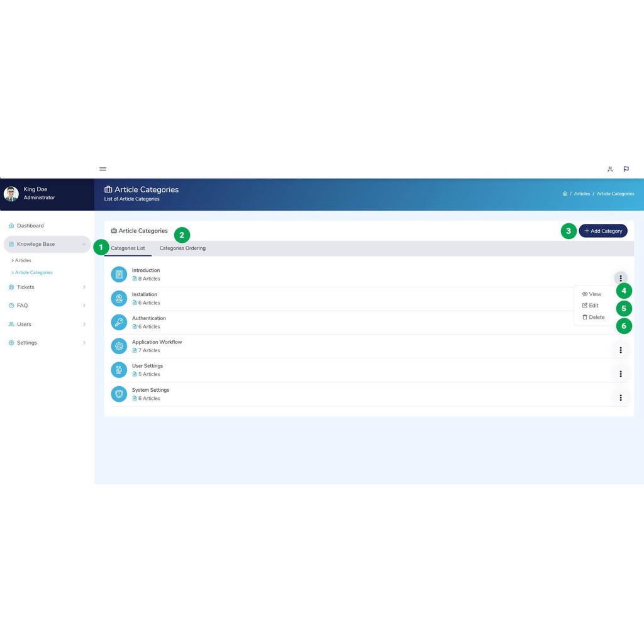Click the Settings menu label
This screenshot has width=644, height=644.
(26, 343)
